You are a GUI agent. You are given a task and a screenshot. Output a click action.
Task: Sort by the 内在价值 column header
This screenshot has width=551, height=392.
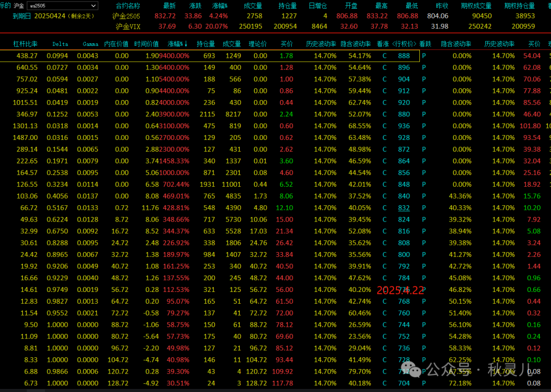coord(116,44)
